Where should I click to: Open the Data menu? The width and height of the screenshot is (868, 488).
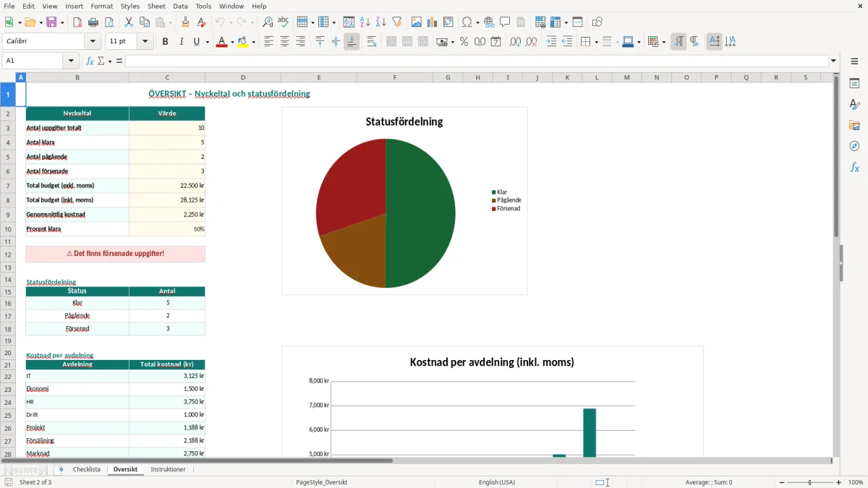(180, 6)
